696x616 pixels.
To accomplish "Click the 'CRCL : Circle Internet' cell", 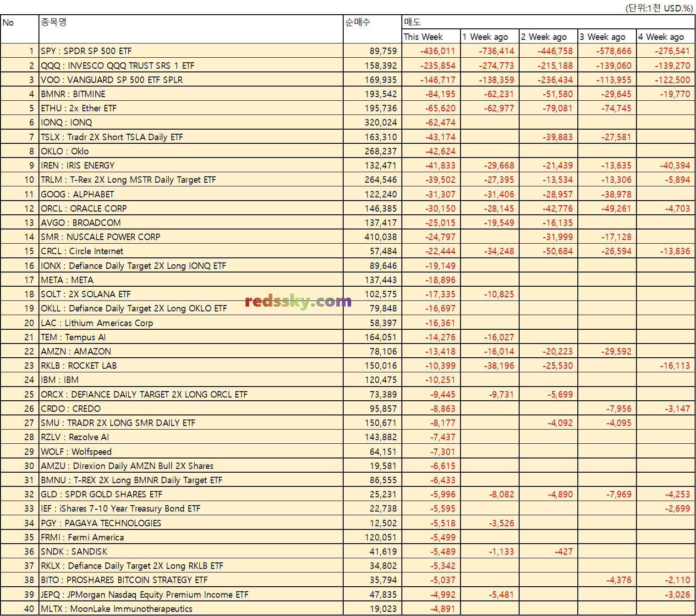I will coord(191,251).
